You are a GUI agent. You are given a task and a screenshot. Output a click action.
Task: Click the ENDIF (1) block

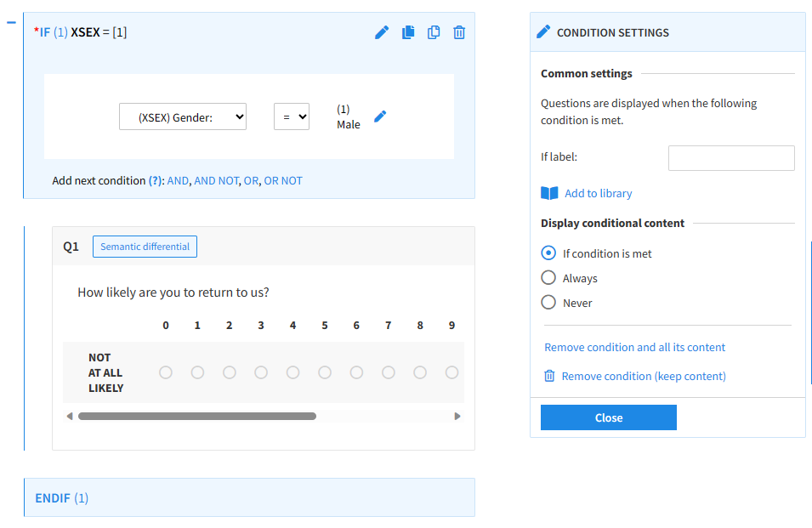click(249, 497)
